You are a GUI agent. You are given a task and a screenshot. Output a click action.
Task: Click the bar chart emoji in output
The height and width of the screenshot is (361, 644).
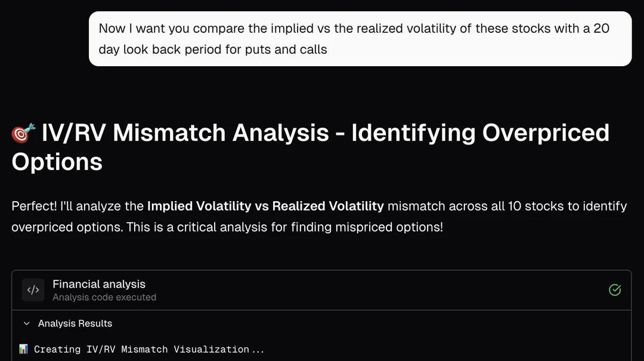pos(23,349)
